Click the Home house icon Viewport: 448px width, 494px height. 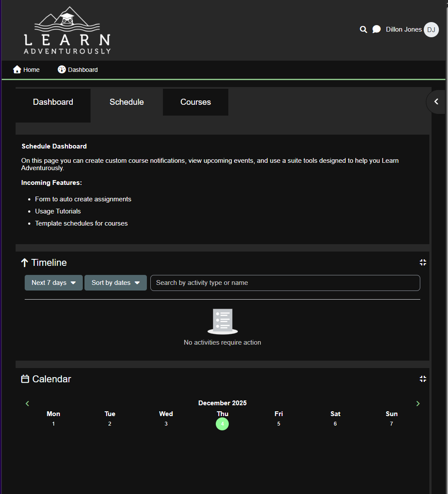(x=17, y=70)
